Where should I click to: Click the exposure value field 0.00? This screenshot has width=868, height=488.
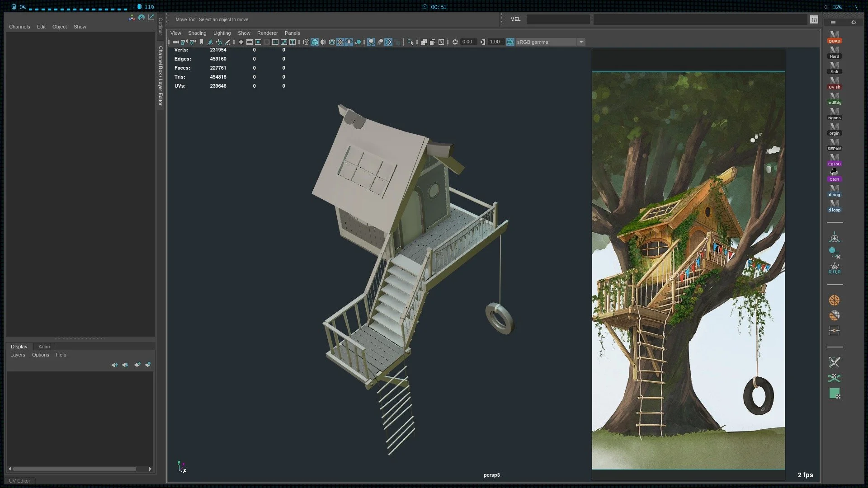click(468, 42)
